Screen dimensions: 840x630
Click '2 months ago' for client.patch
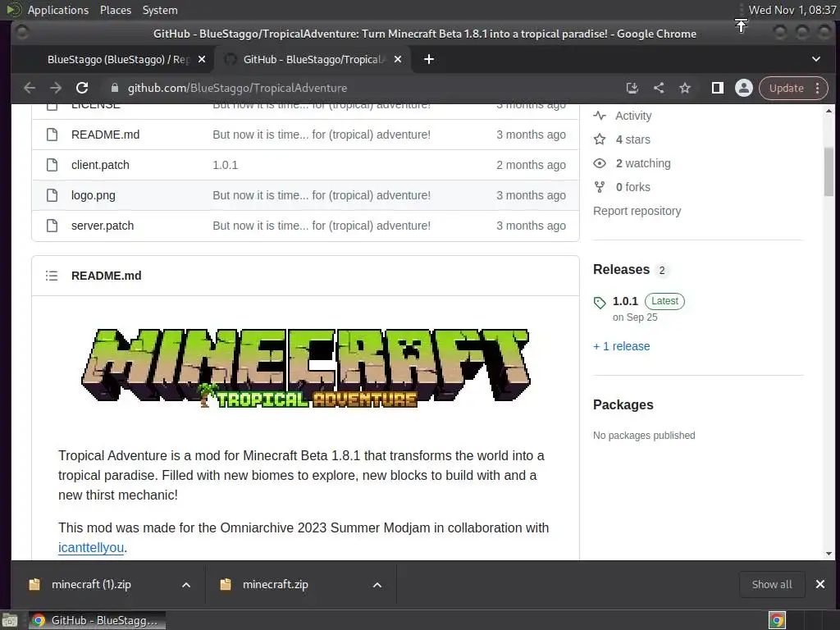point(531,165)
